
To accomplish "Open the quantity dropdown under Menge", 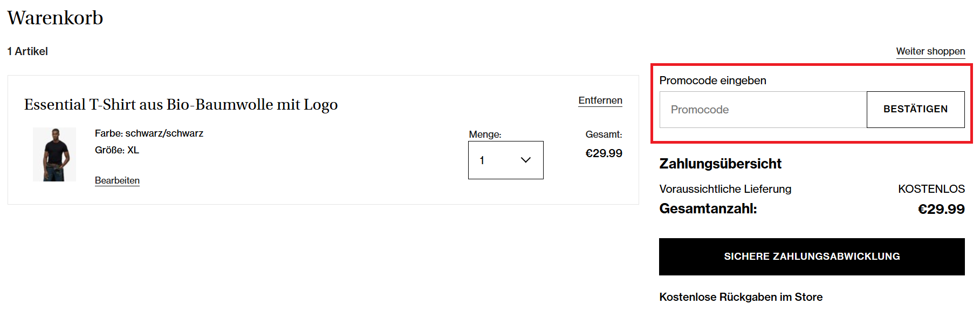I will 505,160.
